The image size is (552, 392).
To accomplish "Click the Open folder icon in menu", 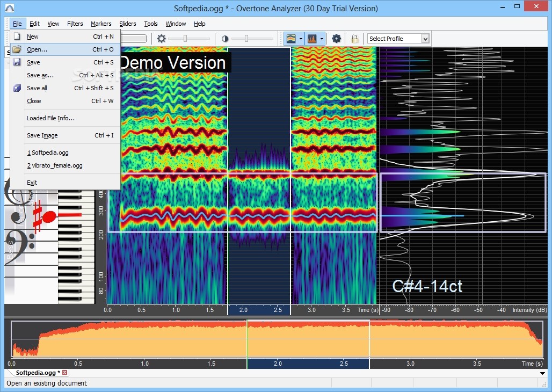I will 17,49.
